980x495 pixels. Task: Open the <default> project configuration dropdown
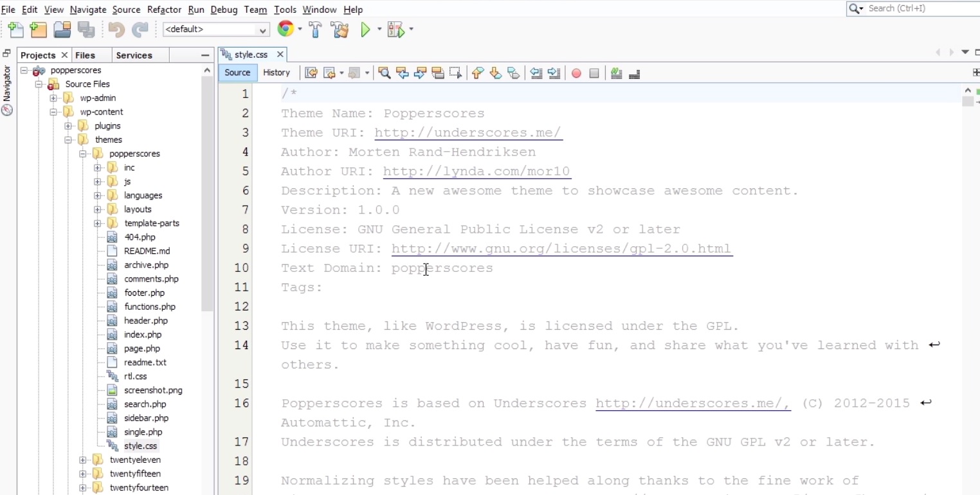(216, 30)
